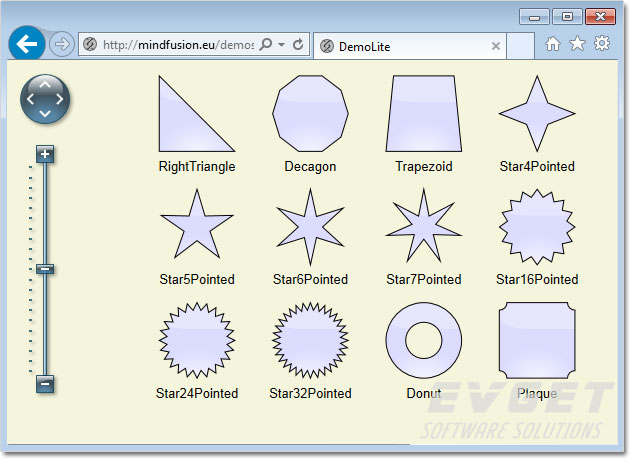Select the Star4Pointed shape
This screenshot has width=630, height=459.
(537, 113)
